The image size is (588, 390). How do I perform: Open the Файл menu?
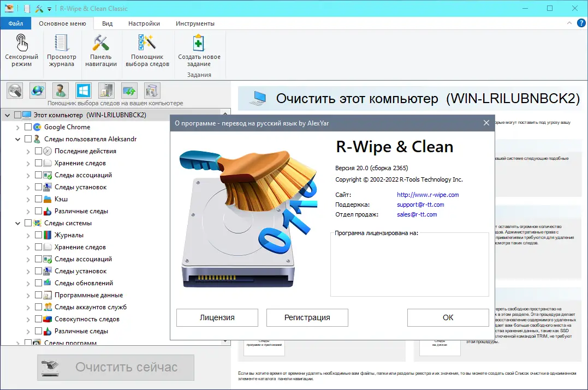pyautogui.click(x=16, y=23)
